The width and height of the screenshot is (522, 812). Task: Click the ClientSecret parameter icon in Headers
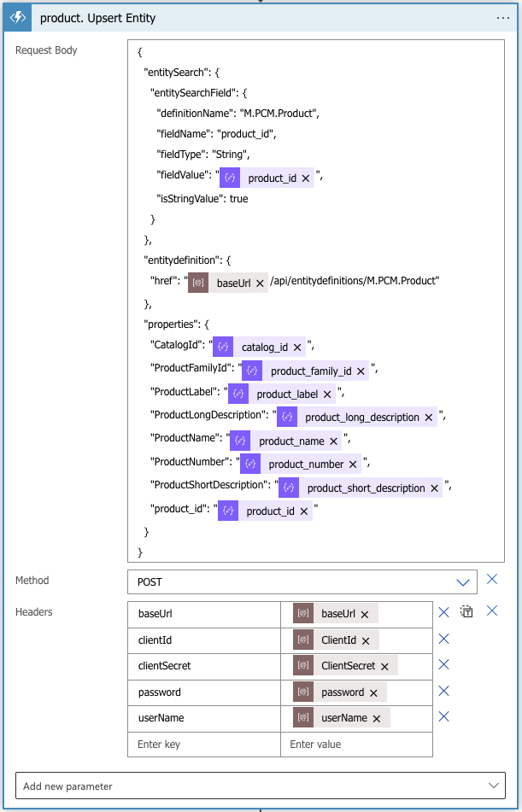click(303, 665)
